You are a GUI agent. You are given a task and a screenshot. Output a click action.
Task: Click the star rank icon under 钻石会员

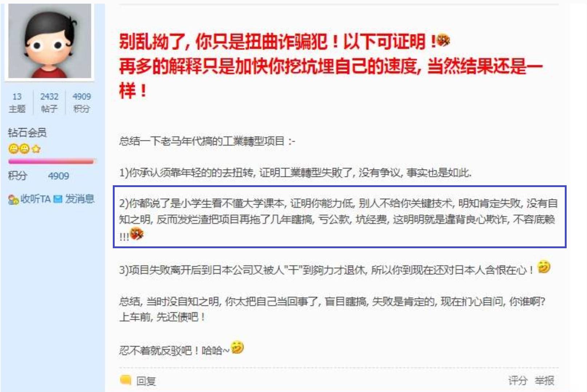tap(36, 149)
